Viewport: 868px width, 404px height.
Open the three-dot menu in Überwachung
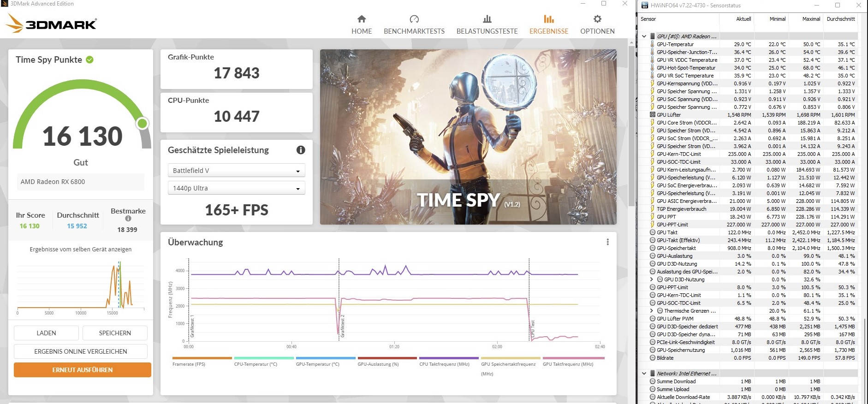(607, 242)
